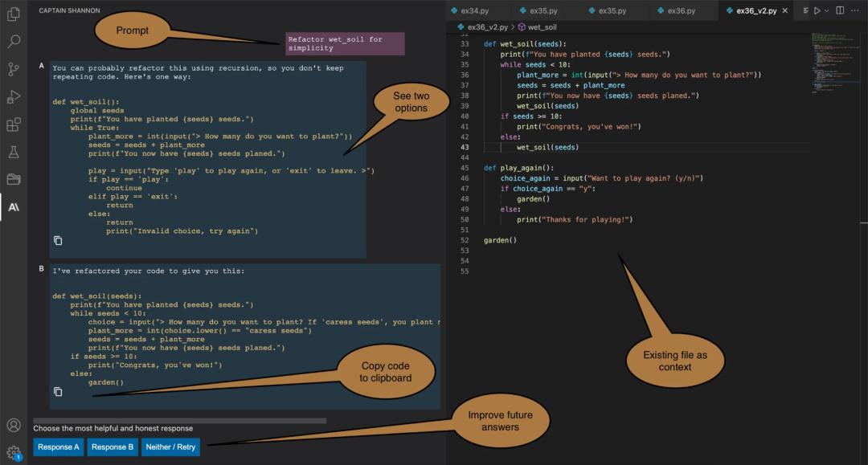Run the Python file with play icon
Screen dimensions: 868x465
817,10
